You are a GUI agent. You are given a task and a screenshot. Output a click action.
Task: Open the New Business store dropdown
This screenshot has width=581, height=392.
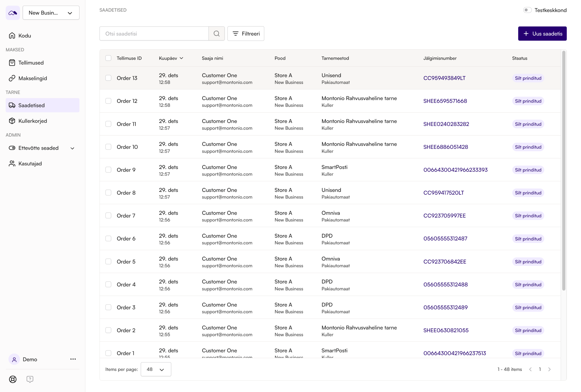click(51, 13)
